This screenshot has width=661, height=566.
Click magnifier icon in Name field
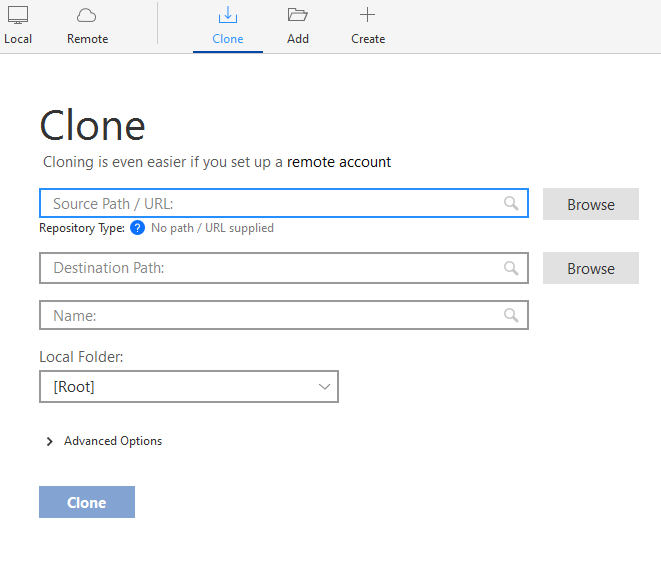pyautogui.click(x=511, y=315)
